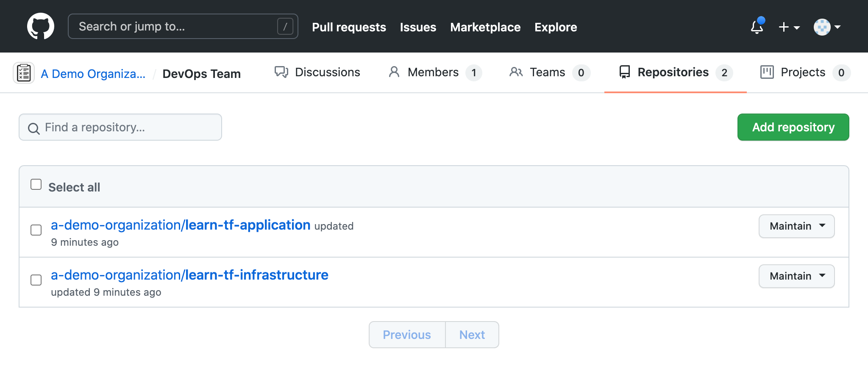Tick the Select all checkbox
The width and height of the screenshot is (868, 380).
coord(36,185)
